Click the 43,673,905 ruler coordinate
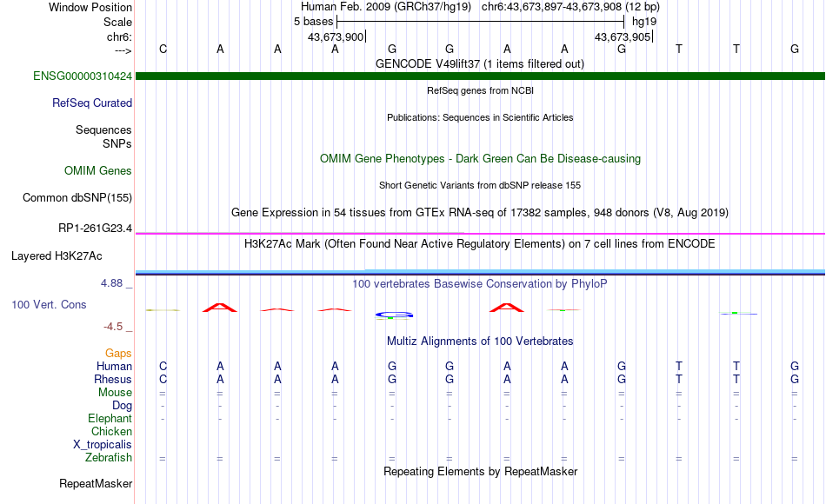Viewport: 826px width, 504px height. point(623,36)
